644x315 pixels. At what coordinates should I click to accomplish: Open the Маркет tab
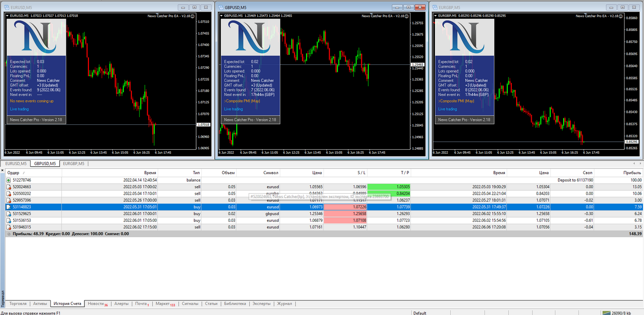point(165,304)
